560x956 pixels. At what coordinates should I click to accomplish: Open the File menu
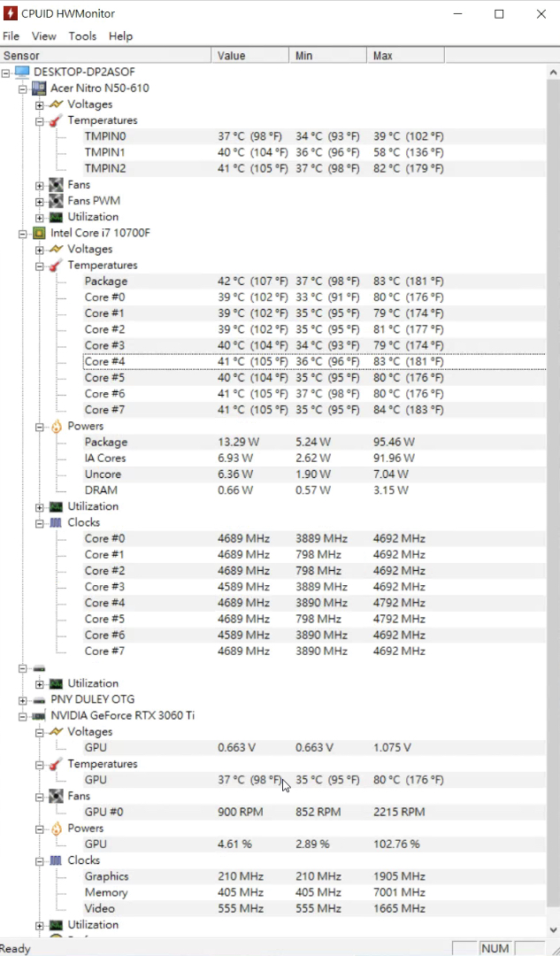click(11, 36)
